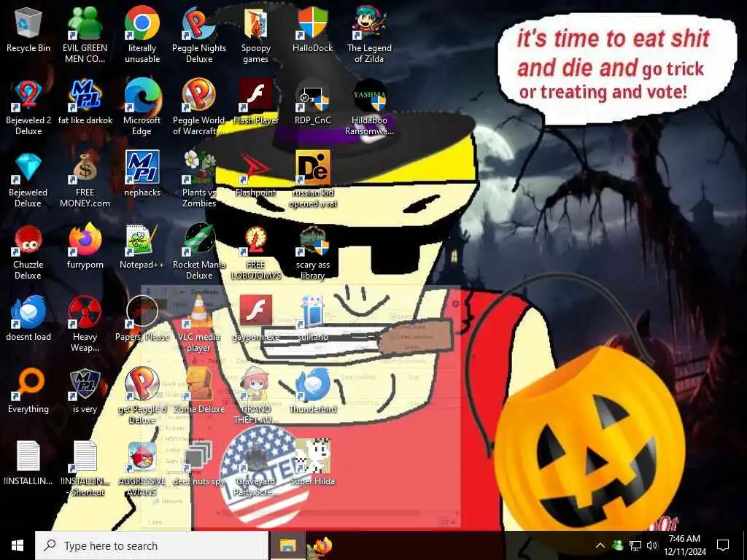Open the russian kid opened a rat icon
Image resolution: width=747 pixels, height=560 pixels.
(x=312, y=181)
